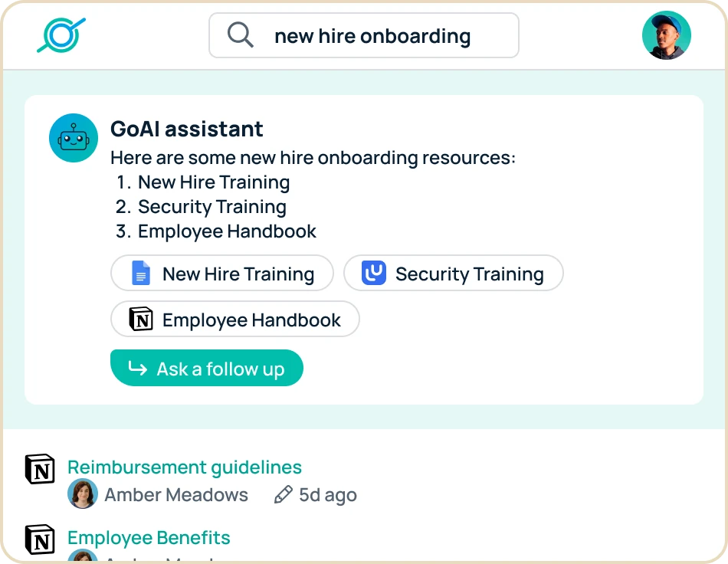Open the Reimbursement guidelines document
Screen dimensions: 728x564
(184, 467)
